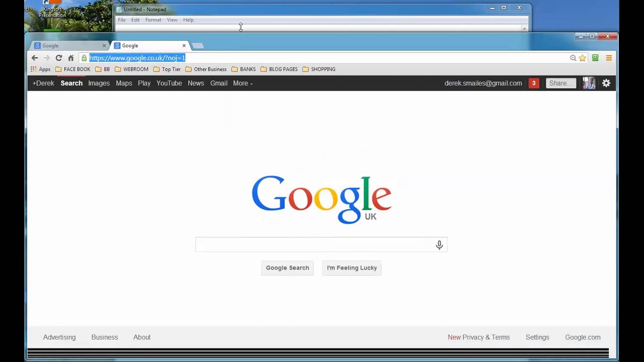Image resolution: width=644 pixels, height=362 pixels.
Task: Open the WEBROOM bookmarks folder
Action: point(132,69)
